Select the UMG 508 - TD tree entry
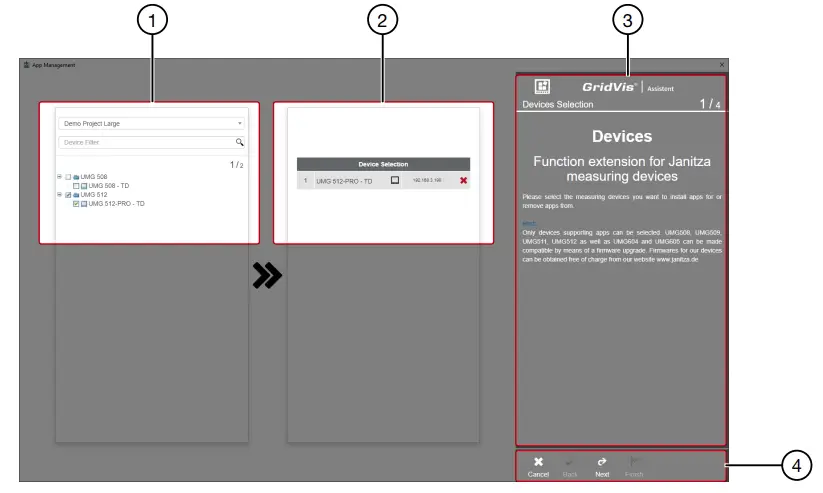This screenshot has width=823, height=493. pos(109,186)
